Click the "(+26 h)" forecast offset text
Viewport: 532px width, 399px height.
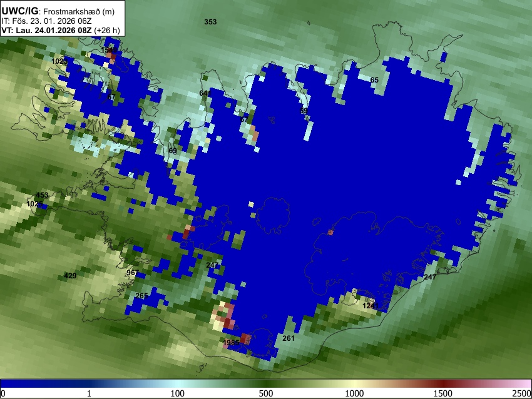tap(107, 30)
